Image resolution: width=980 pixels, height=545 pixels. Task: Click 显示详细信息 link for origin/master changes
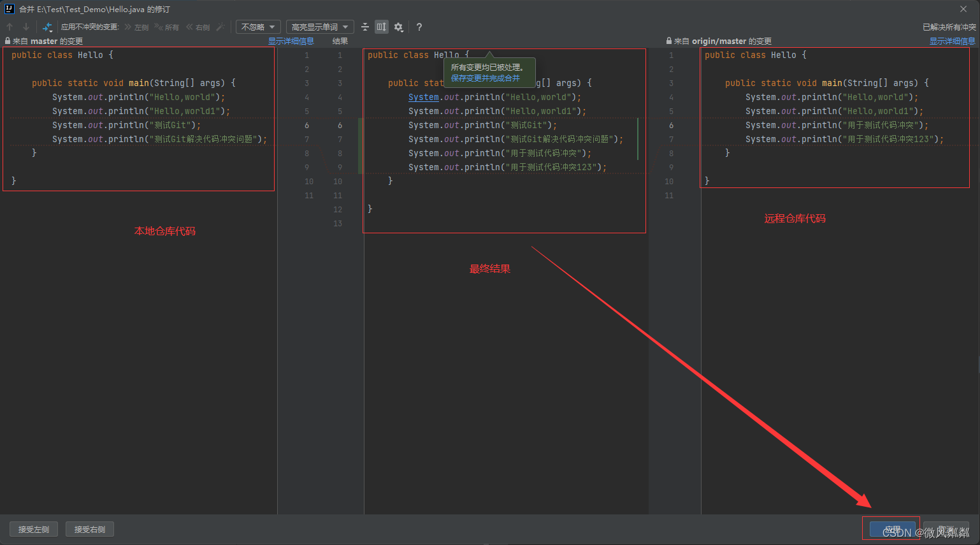point(952,41)
